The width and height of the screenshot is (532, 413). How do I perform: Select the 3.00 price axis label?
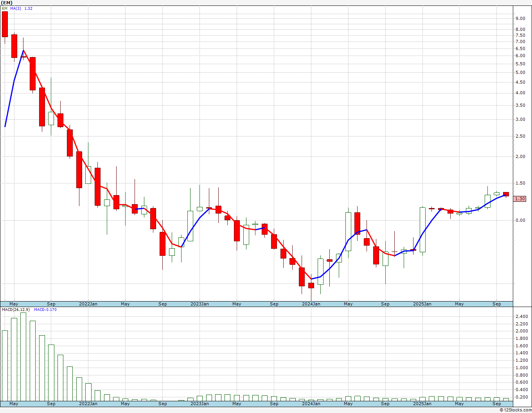520,119
